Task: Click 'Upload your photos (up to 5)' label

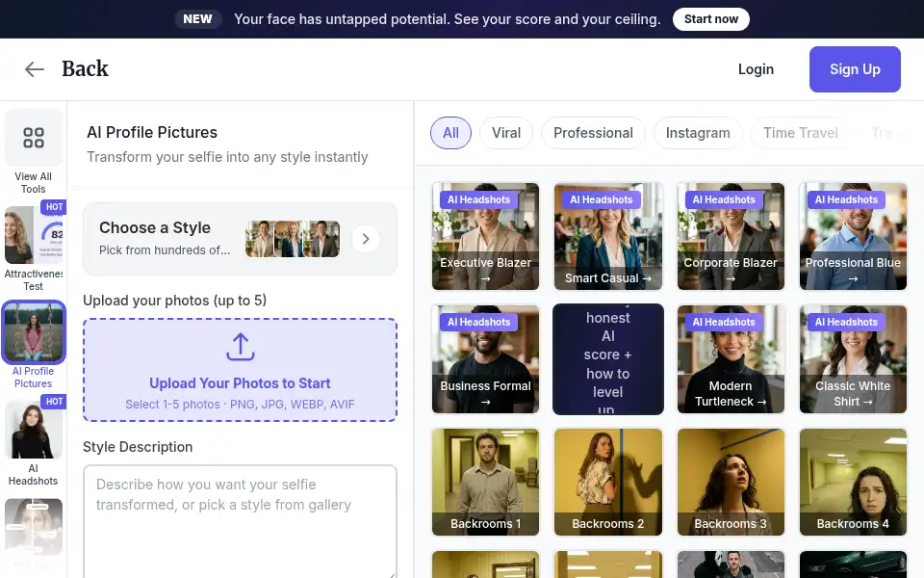Action: 174,301
